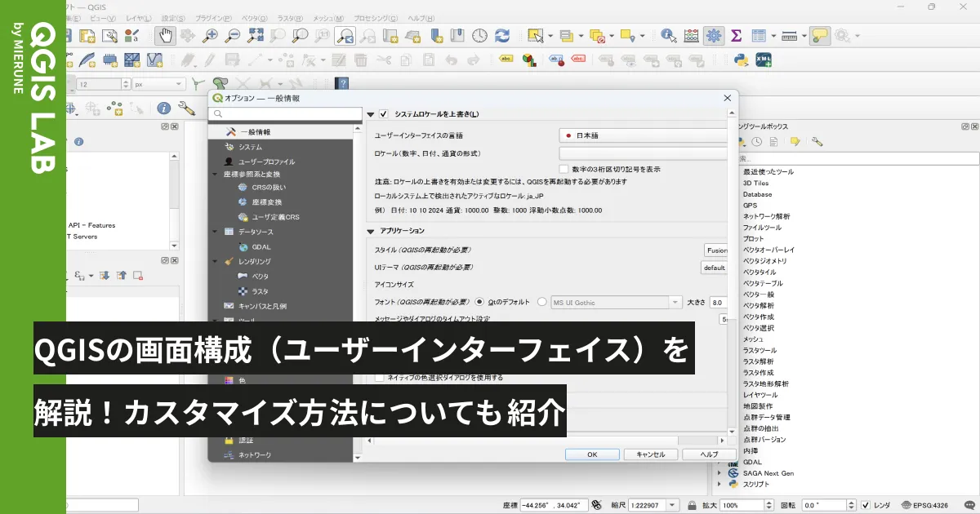The image size is (980, 514).
Task: Click the messages speech bubble icon
Action: (x=820, y=35)
